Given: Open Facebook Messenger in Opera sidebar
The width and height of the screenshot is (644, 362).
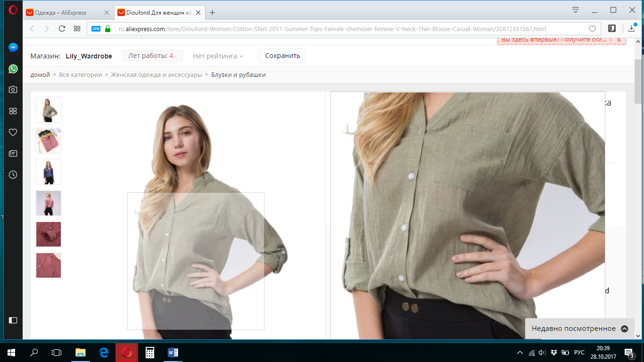Looking at the screenshot, I should [x=13, y=48].
